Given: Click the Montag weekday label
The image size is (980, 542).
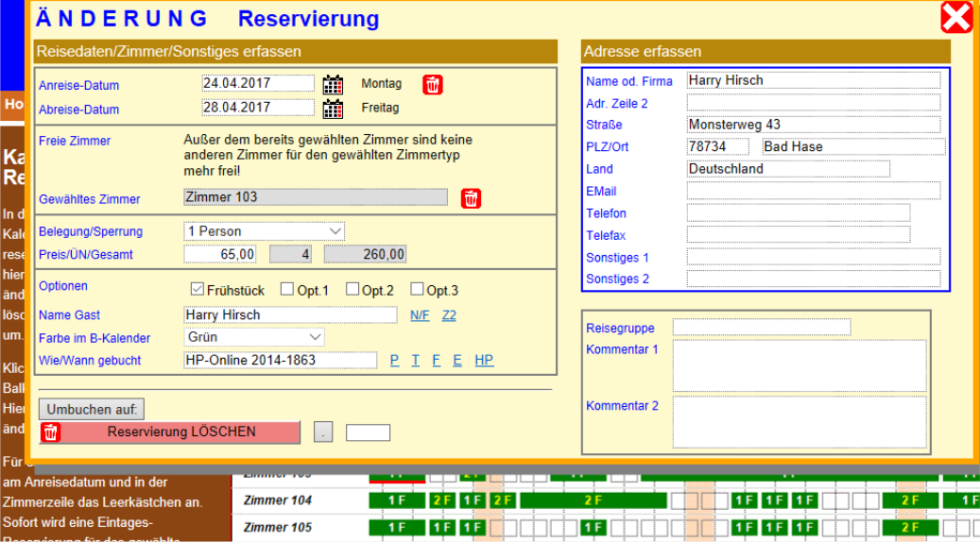Looking at the screenshot, I should (381, 84).
